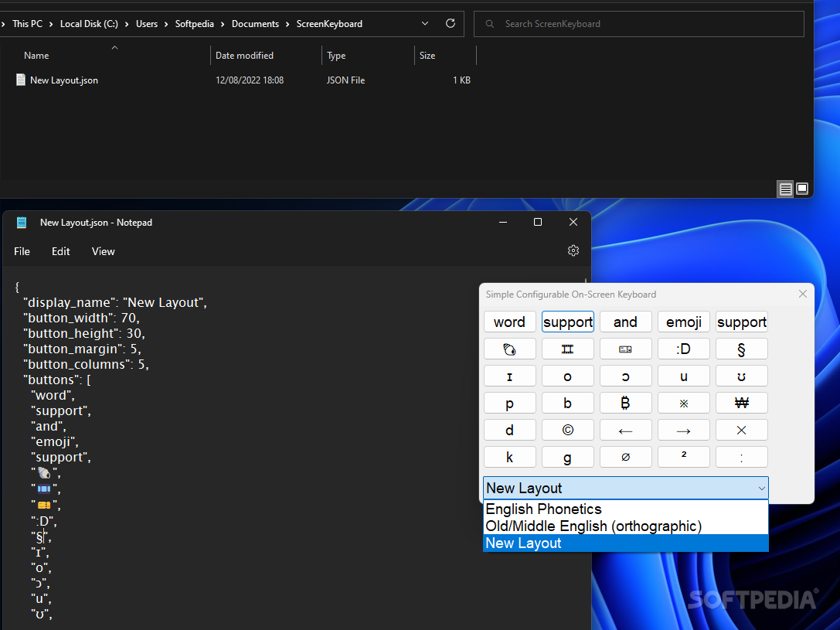Click the shell emoji key on keyboard
840x630 pixels.
[509, 349]
